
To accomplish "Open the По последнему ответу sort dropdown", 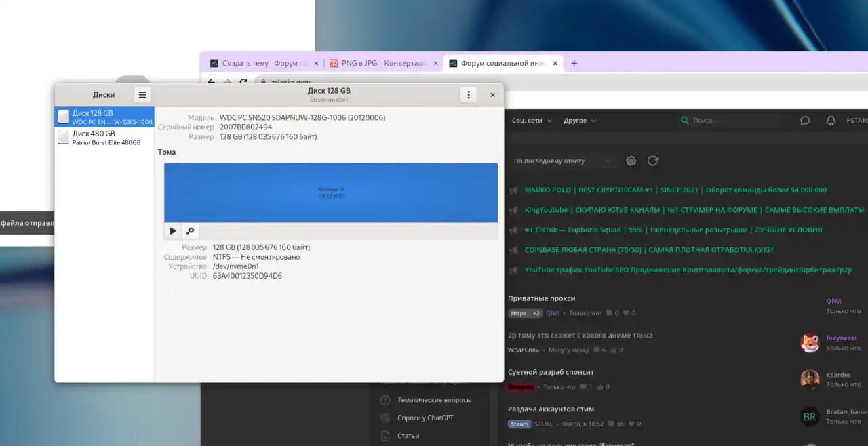I will point(562,161).
